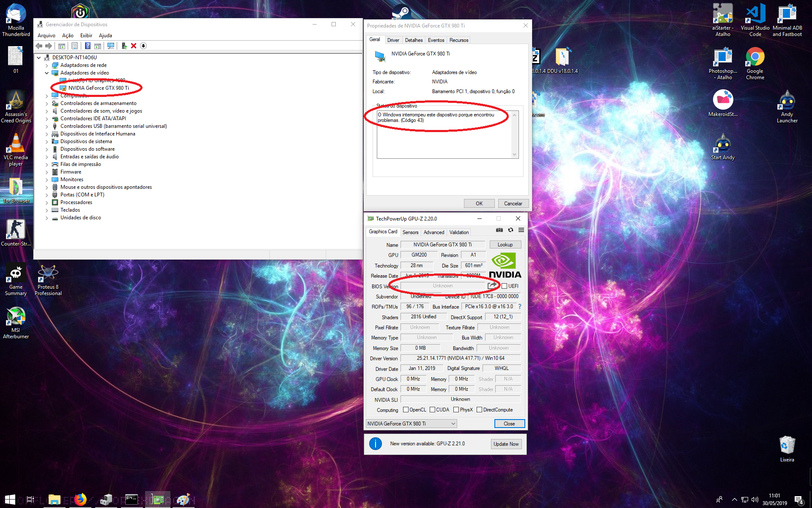Click the Lookup button in GPU-Z
This screenshot has width=812, height=508.
click(505, 245)
